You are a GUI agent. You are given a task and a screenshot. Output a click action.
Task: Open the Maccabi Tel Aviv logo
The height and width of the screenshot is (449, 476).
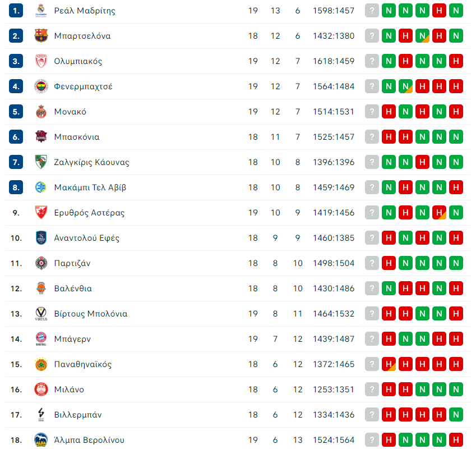click(x=41, y=187)
